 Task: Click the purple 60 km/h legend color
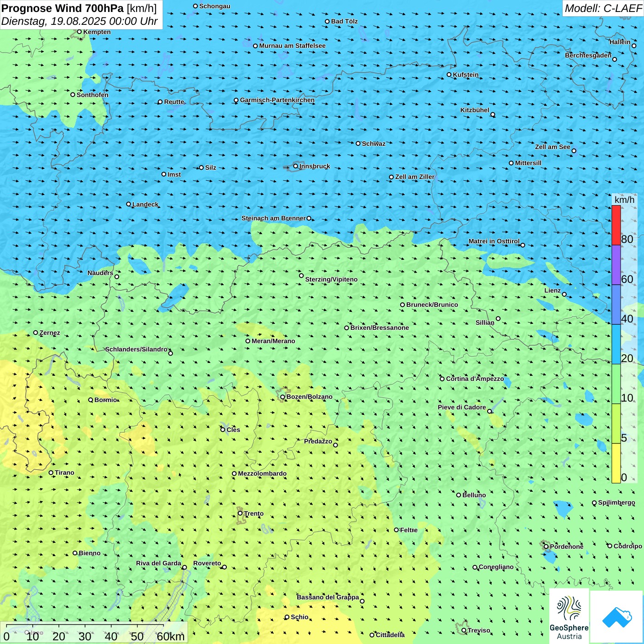click(x=616, y=265)
